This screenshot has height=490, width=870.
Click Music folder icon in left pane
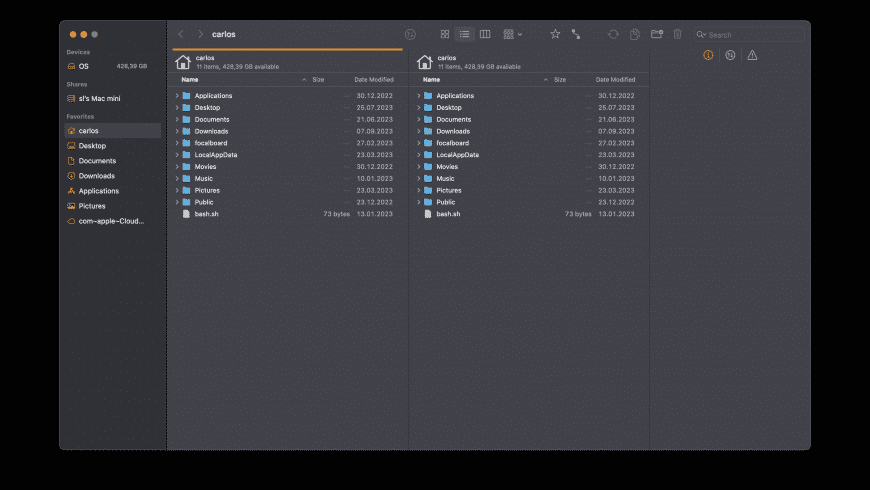(186, 178)
